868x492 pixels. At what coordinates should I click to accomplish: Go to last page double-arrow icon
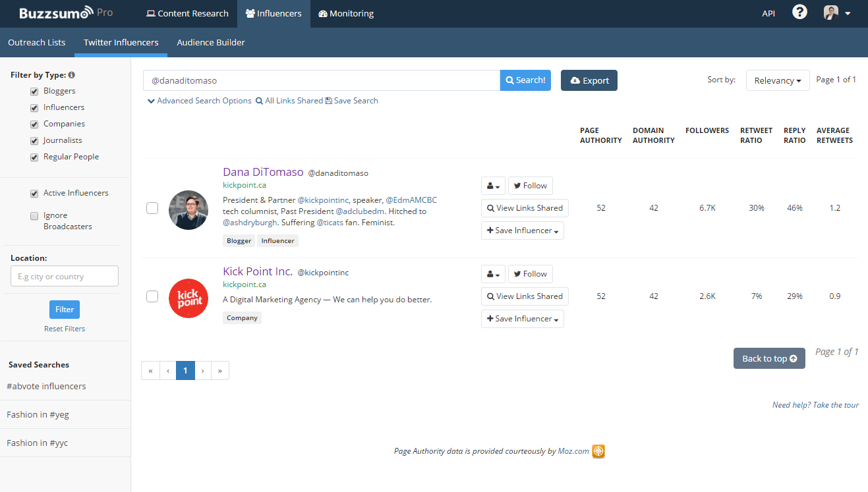(219, 371)
